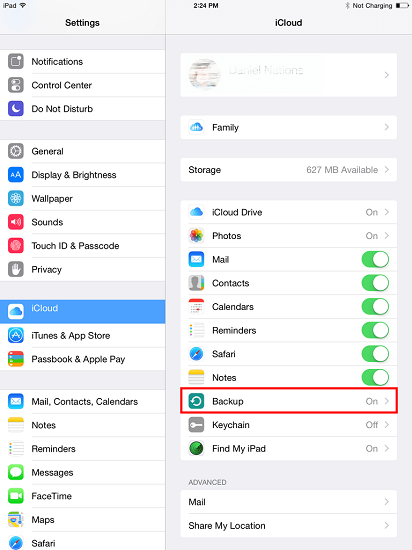Expand the Family row chevron
This screenshot has height=550, width=412.
386,127
